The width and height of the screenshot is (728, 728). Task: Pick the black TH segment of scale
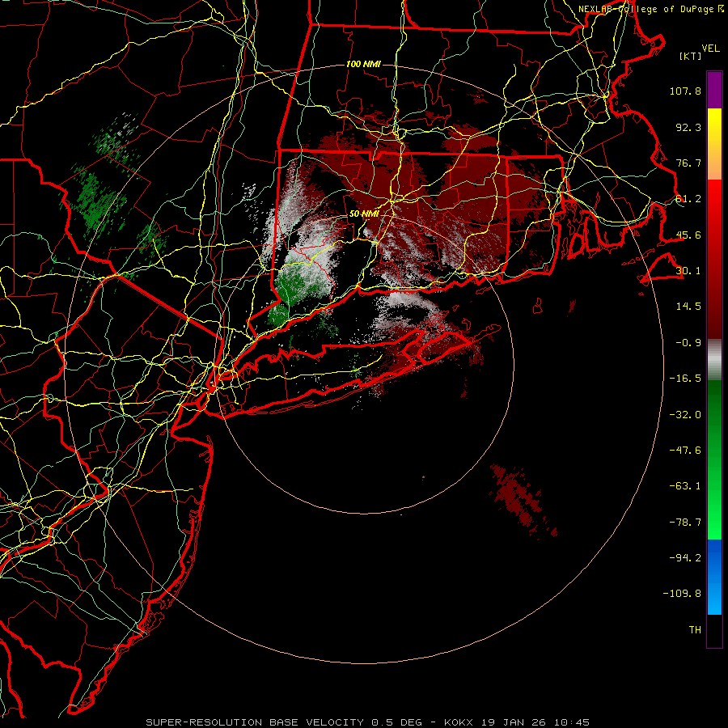click(714, 631)
